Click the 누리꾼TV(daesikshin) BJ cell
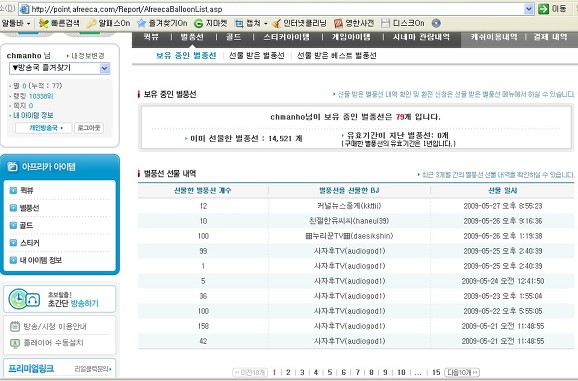The width and height of the screenshot is (578, 381). tap(349, 236)
